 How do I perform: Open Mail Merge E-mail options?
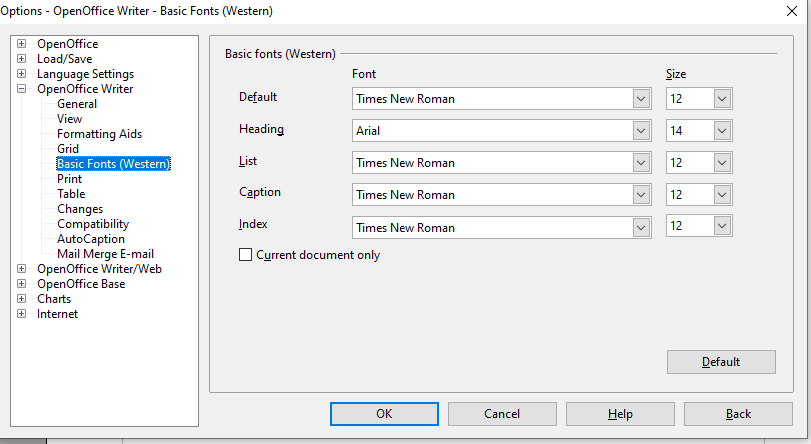[105, 254]
